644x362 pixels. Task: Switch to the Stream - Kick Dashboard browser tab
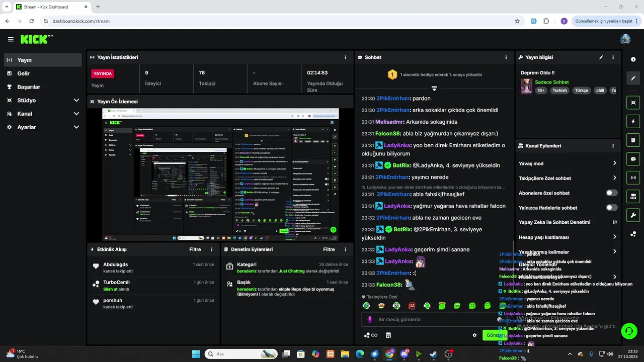click(x=52, y=7)
